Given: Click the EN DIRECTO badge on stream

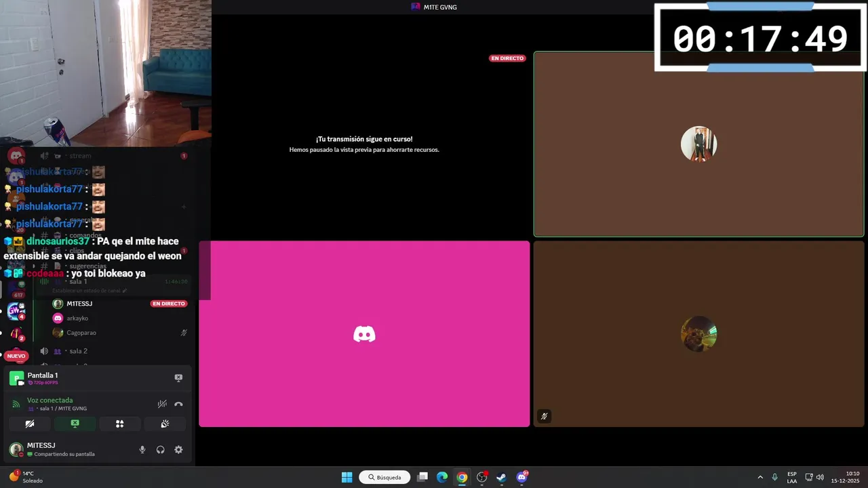Looking at the screenshot, I should point(507,58).
